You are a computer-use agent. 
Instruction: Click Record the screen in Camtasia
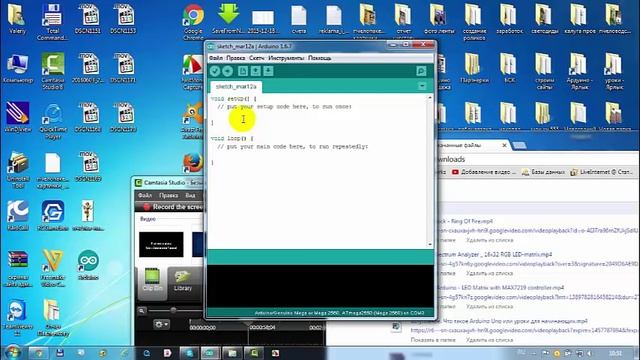coord(173,207)
